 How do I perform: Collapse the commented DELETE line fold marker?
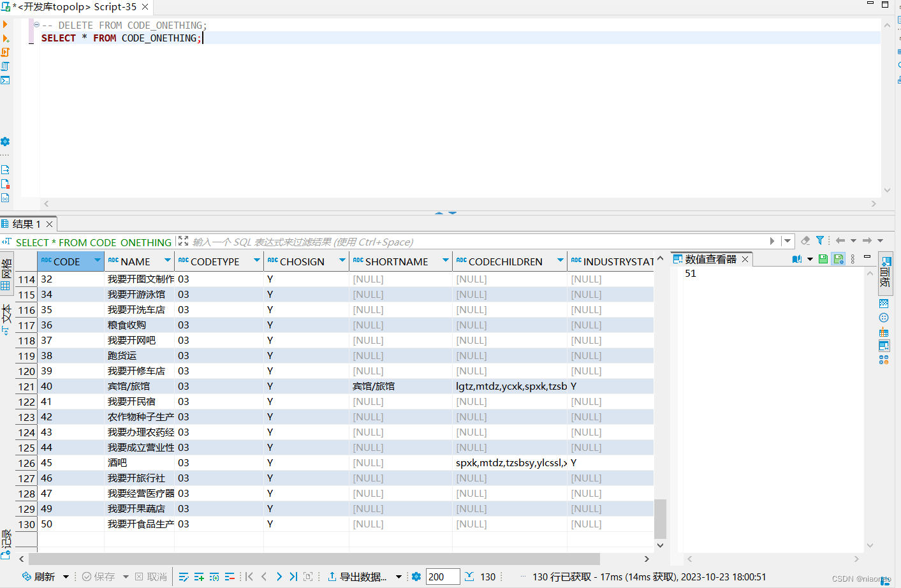36,25
